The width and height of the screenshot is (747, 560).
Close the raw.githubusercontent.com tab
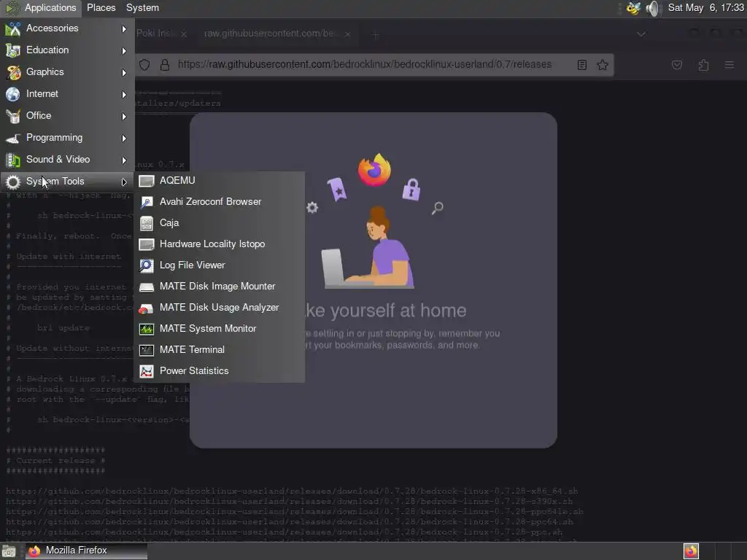tap(348, 34)
